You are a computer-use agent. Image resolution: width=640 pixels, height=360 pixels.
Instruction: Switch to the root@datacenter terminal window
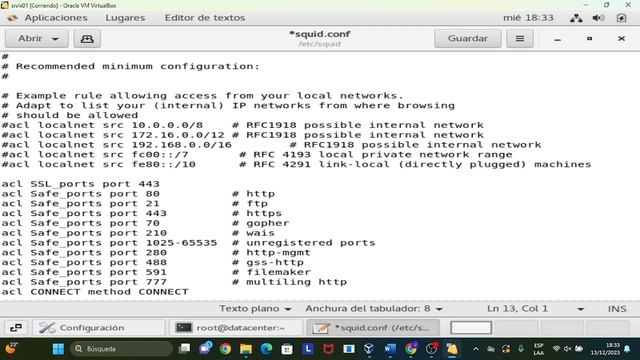(x=236, y=328)
